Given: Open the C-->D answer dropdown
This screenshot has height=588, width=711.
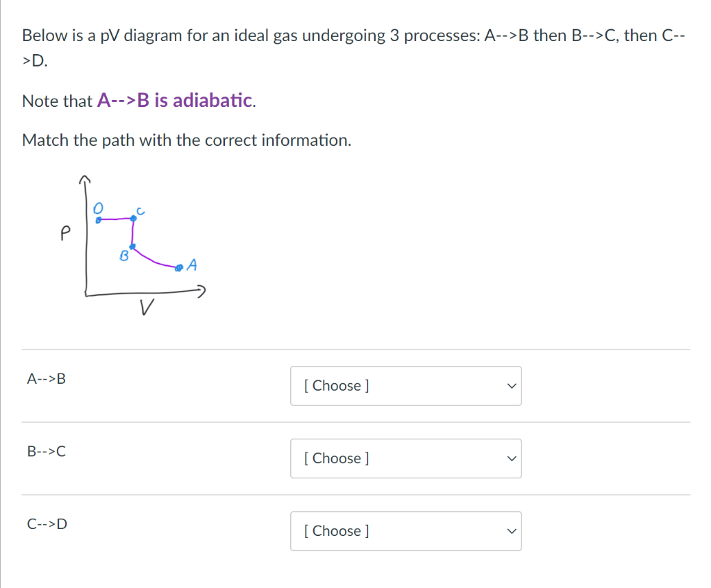Looking at the screenshot, I should (405, 531).
